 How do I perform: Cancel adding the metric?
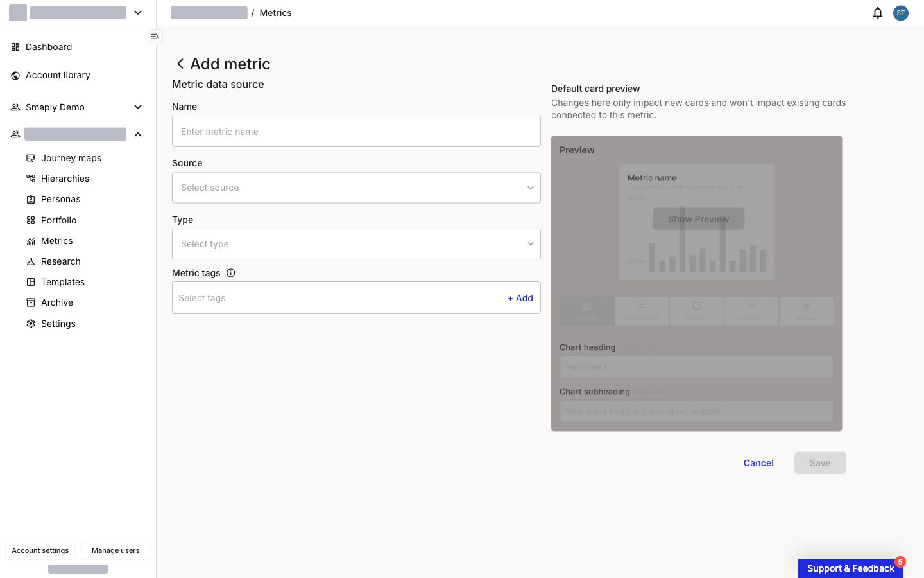[x=758, y=463]
